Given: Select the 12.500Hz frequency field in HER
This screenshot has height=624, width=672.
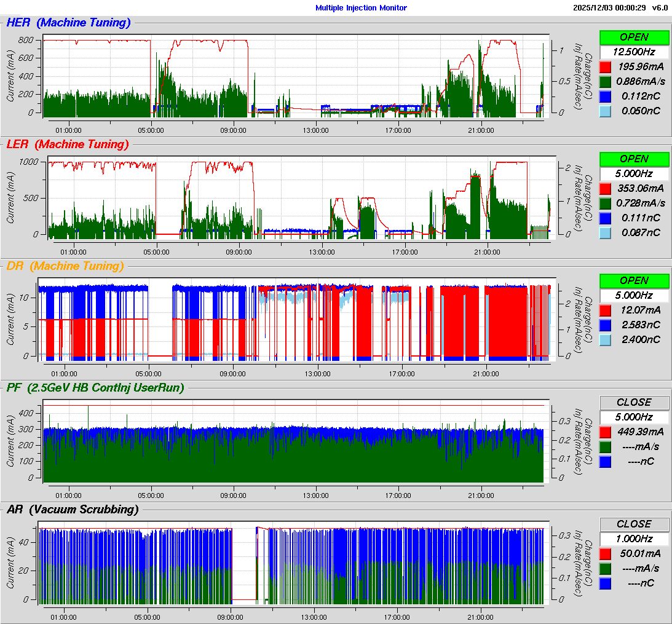Looking at the screenshot, I should (x=634, y=52).
